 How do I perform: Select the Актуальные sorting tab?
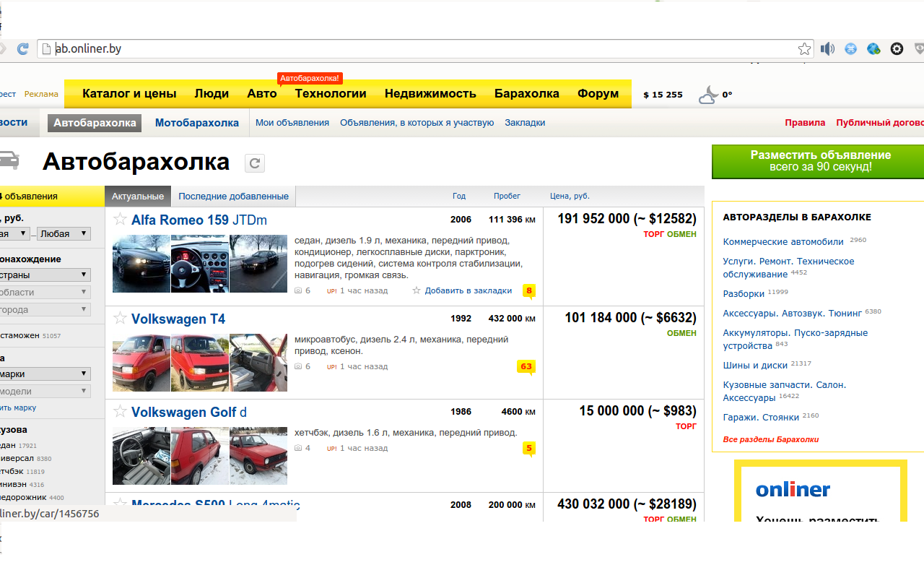pyautogui.click(x=137, y=197)
